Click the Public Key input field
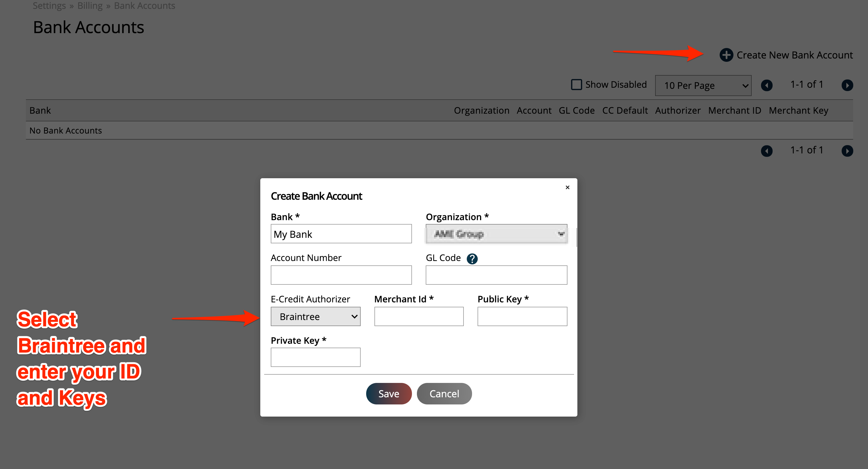The image size is (868, 469). click(522, 316)
